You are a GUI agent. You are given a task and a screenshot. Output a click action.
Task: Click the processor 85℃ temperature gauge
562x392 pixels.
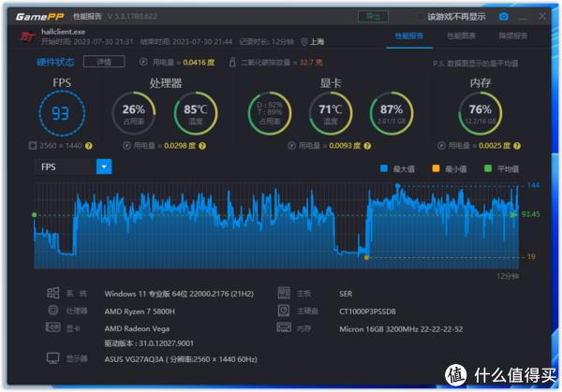click(196, 113)
